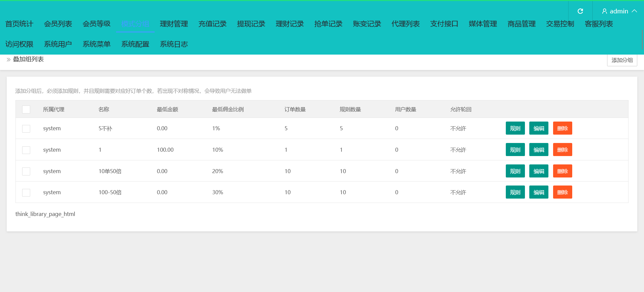This screenshot has height=292, width=644.
Task: Select the checkbox for the 10单50倍 row
Action: (26, 171)
